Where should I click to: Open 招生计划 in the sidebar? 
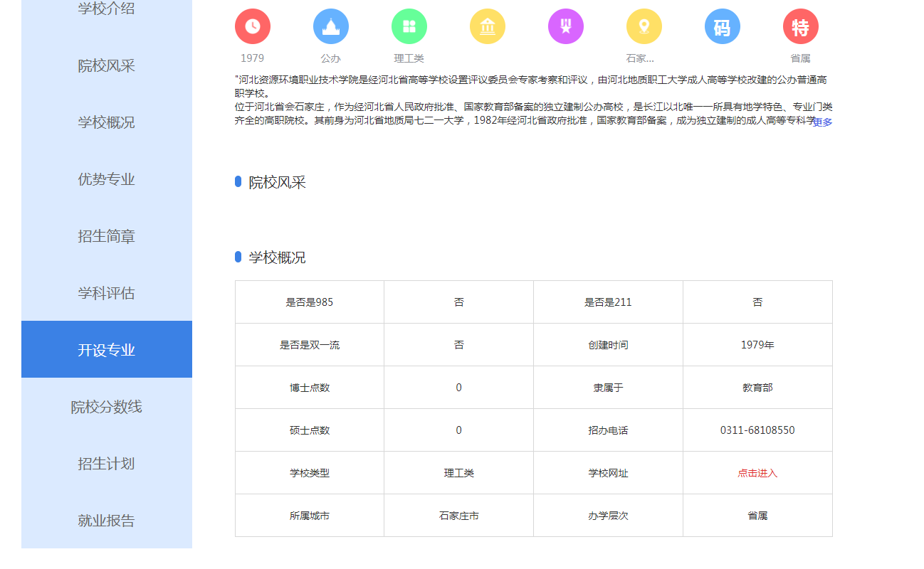pyautogui.click(x=107, y=464)
